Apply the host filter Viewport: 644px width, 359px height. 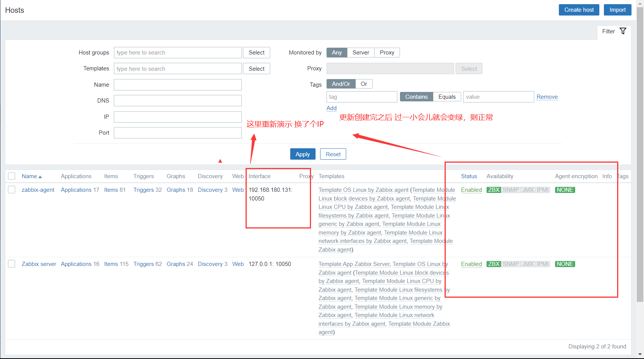pos(303,154)
